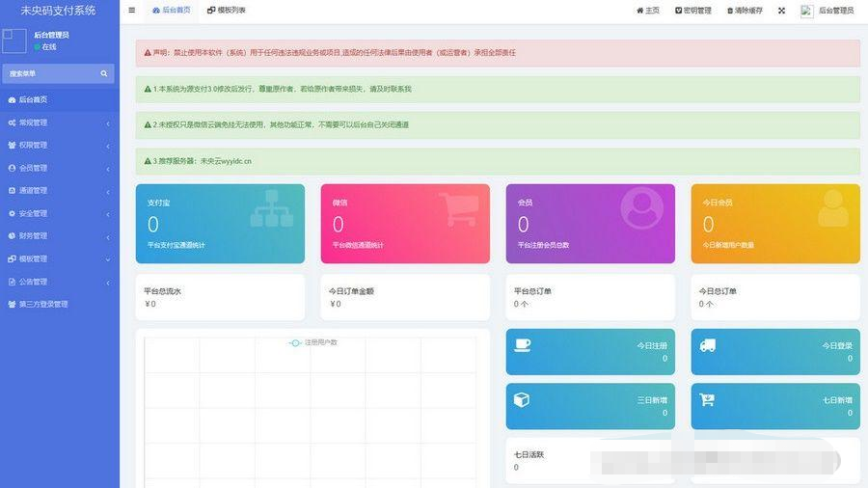This screenshot has width=868, height=488.
Task: Click the red 声明 warning alert
Action: [x=498, y=53]
